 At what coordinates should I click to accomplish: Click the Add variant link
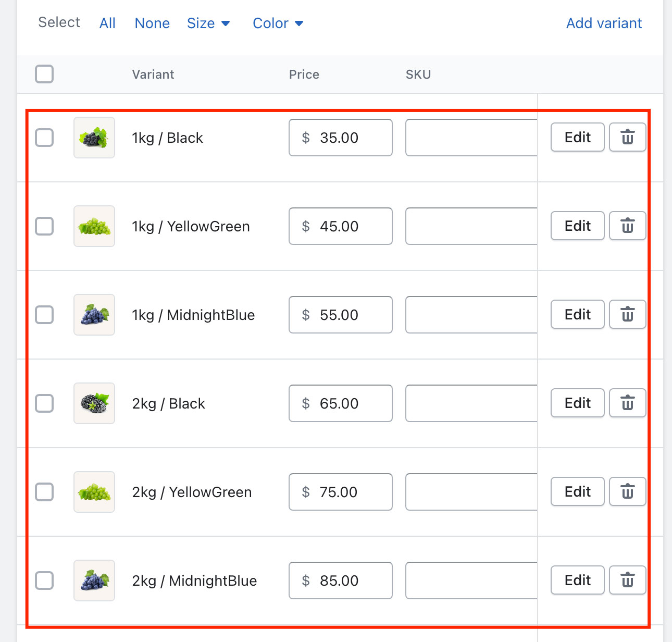pyautogui.click(x=604, y=23)
